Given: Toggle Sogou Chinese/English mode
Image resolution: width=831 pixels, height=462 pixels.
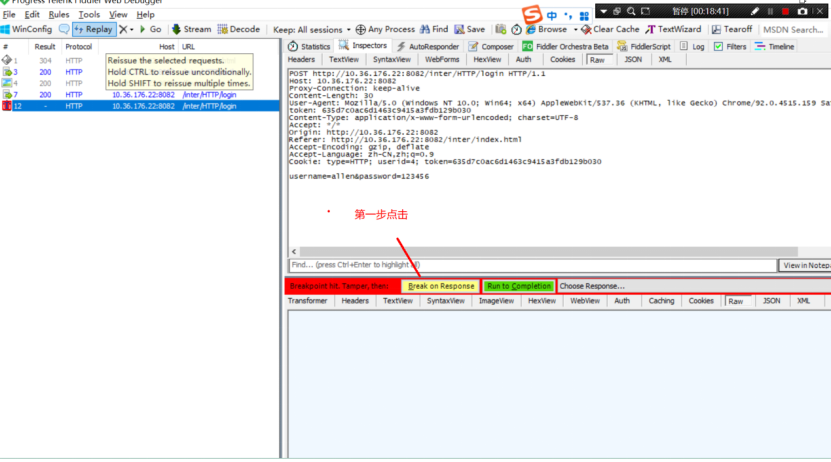Looking at the screenshot, I should click(x=552, y=15).
